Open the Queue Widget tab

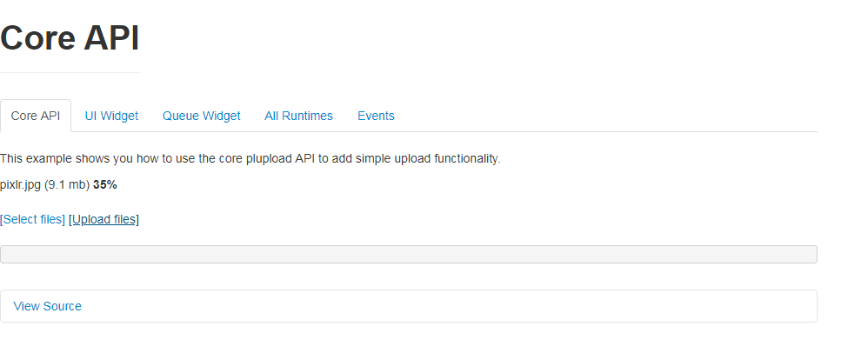(x=202, y=116)
